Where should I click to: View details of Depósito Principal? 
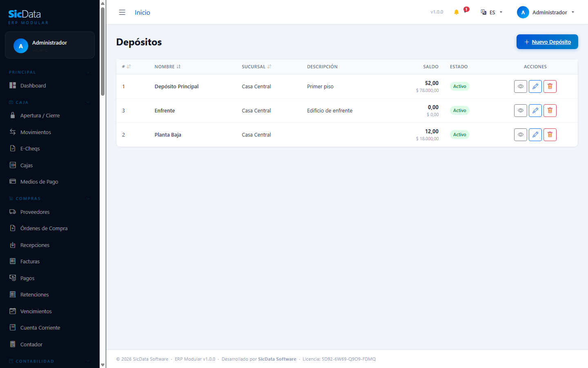(x=521, y=86)
